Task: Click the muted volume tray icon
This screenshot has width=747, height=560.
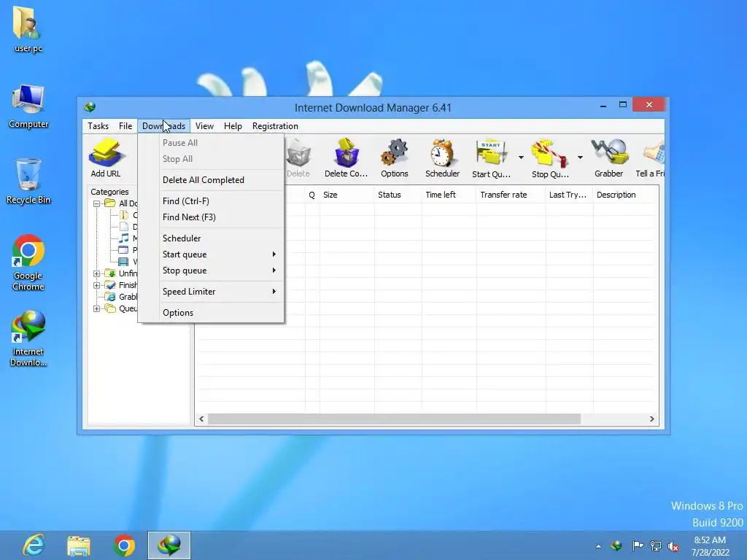Action: 673,546
